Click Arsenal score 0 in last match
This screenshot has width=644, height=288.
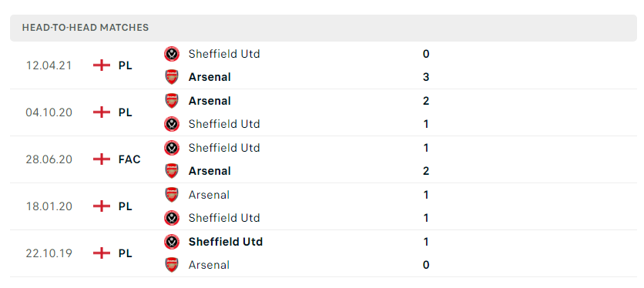[x=426, y=265]
